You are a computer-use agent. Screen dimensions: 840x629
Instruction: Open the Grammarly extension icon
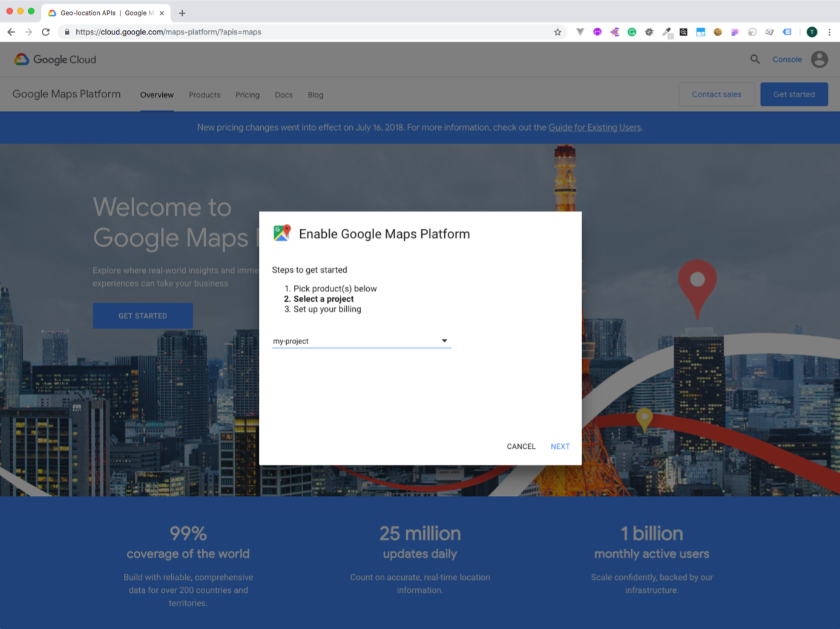(632, 32)
